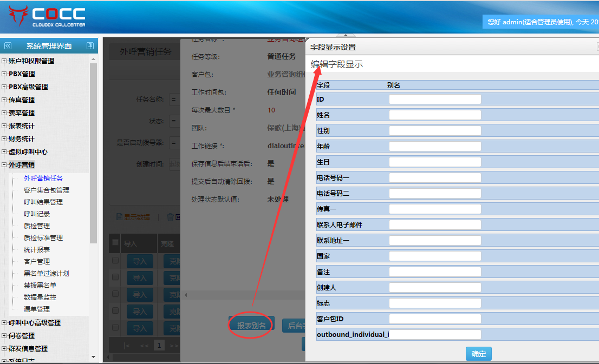Expand the 账户和权限管理 tree node
Image resolution: width=599 pixels, height=364 pixels.
point(4,61)
